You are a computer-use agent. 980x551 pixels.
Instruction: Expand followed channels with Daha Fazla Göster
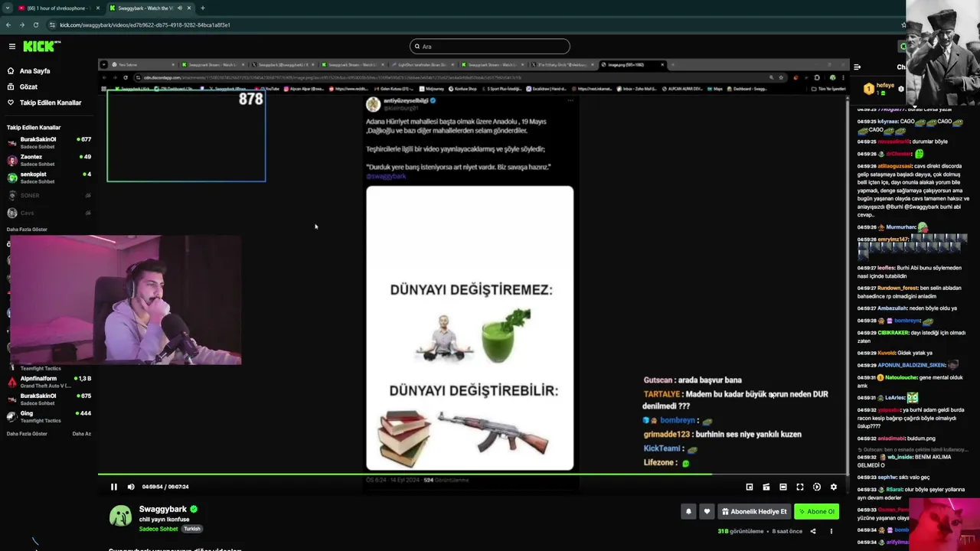point(27,229)
